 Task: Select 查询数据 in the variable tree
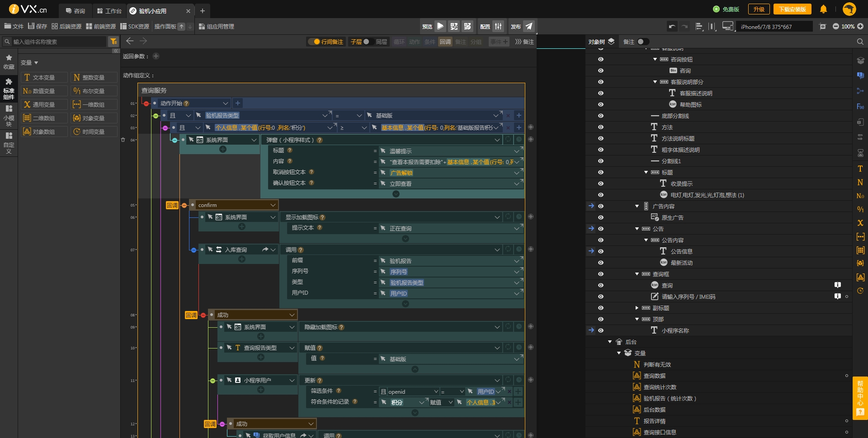(x=655, y=376)
